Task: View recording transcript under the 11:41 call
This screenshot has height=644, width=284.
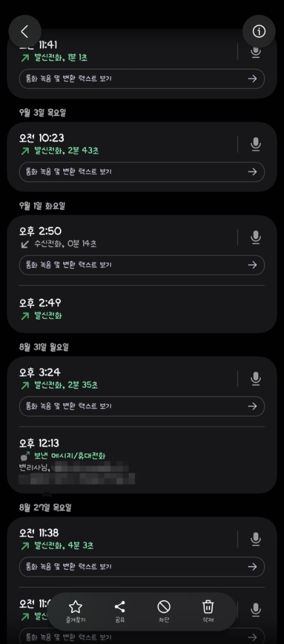Action: click(142, 79)
